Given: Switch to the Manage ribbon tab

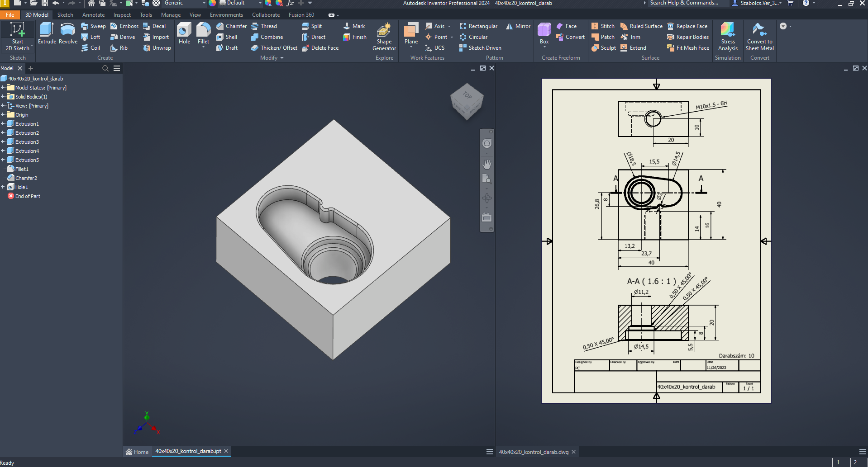Looking at the screenshot, I should (x=171, y=15).
